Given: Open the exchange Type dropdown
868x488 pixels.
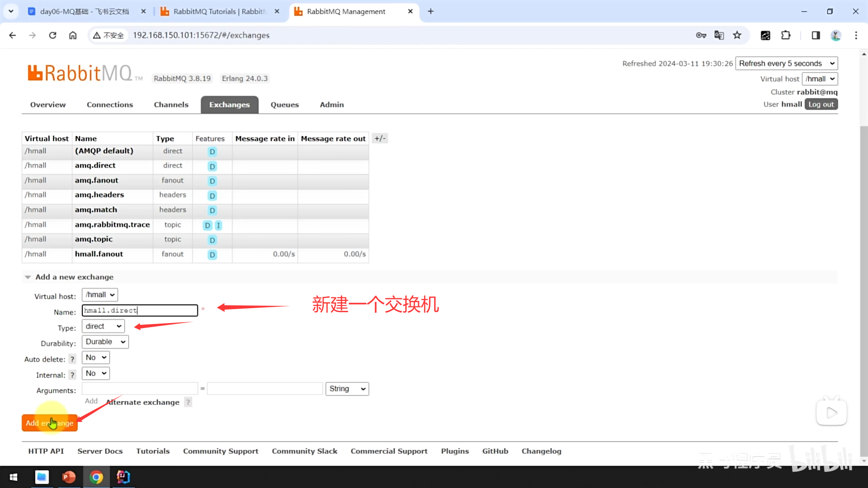Looking at the screenshot, I should tap(103, 326).
